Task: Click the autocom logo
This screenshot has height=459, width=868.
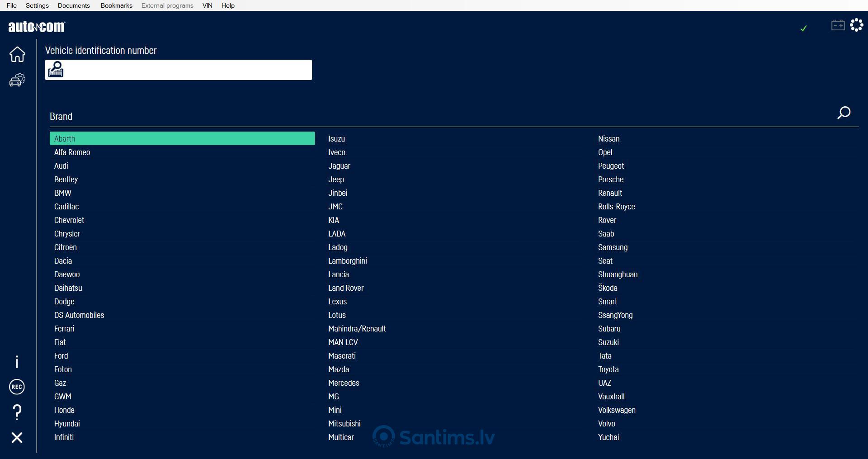Action: 37,27
